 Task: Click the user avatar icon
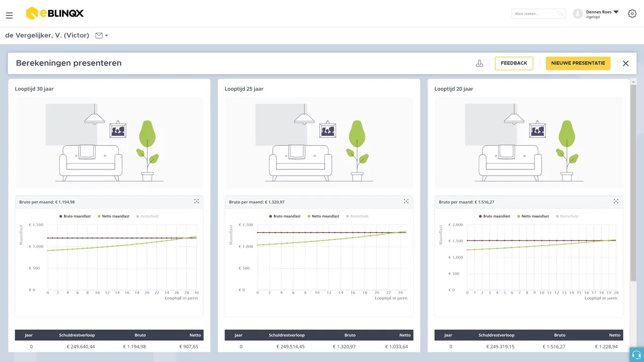[577, 14]
